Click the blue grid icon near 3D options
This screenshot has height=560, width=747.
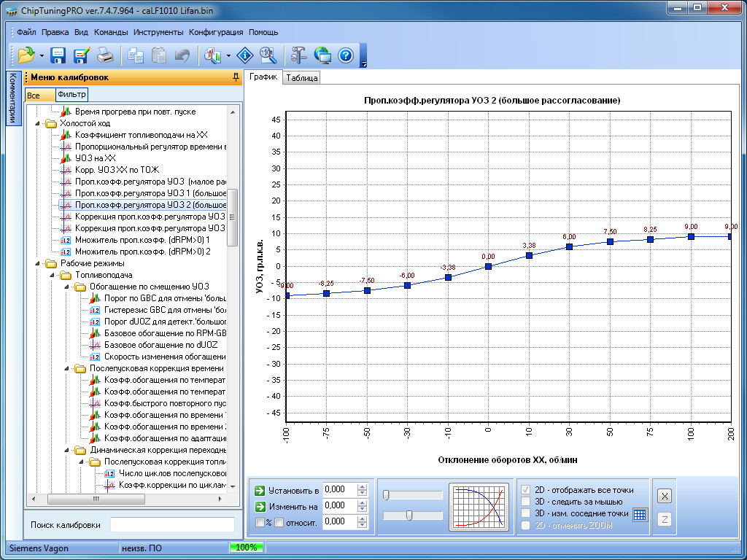(x=640, y=514)
